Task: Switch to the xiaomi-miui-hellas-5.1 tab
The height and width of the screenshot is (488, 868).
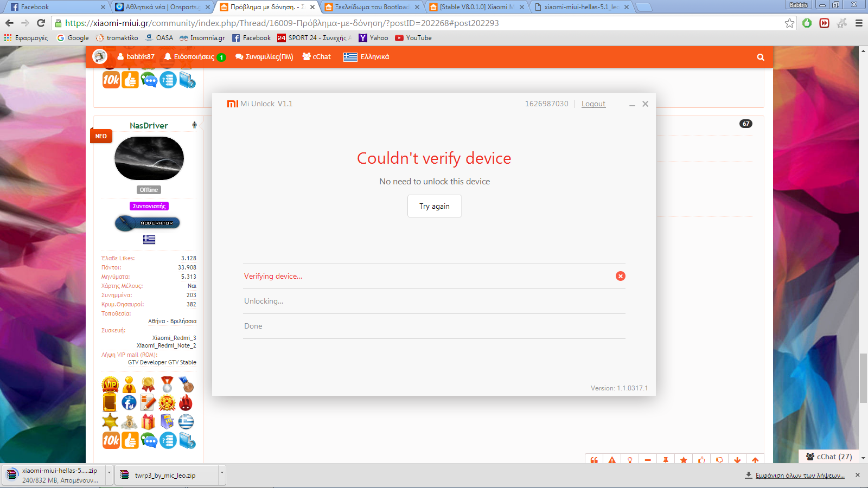Action: click(x=582, y=7)
